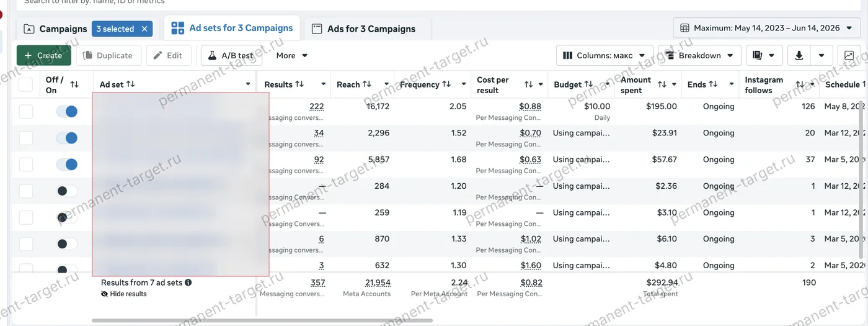Check the box for the 284 reach row
868x326 pixels.
[x=25, y=191]
